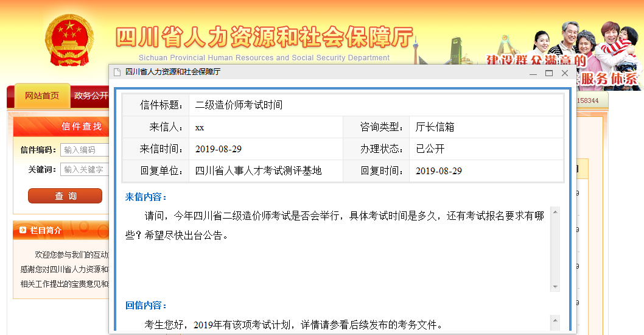The width and height of the screenshot is (644, 335).
Task: Click down arrow of 来信内容 scrollbar
Action: coord(555,286)
